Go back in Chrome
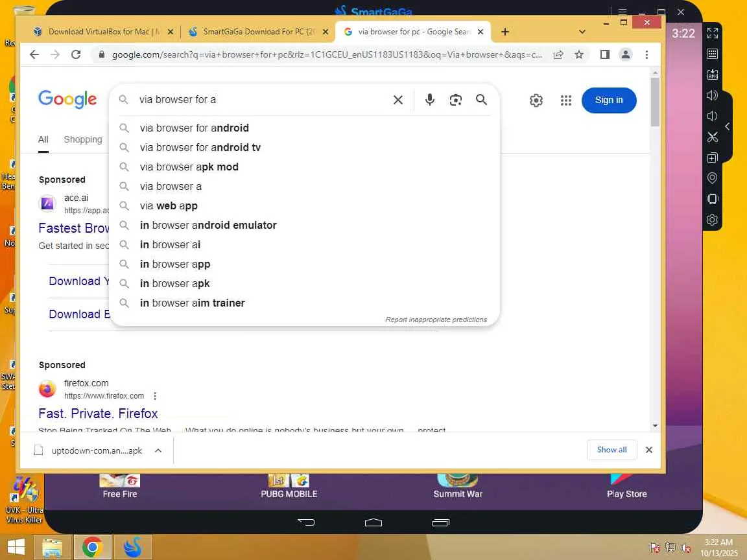The height and width of the screenshot is (560, 747). [x=34, y=54]
